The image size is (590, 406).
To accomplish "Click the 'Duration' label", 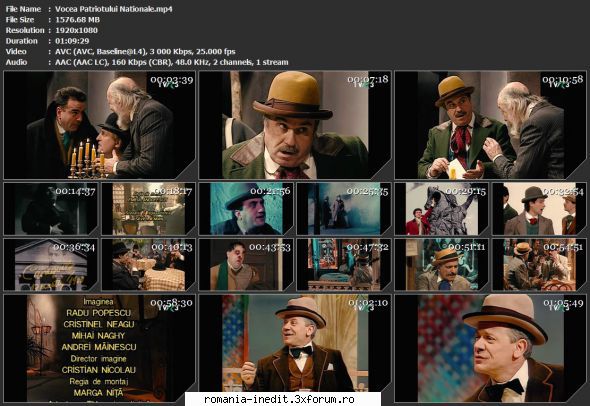I will point(21,41).
